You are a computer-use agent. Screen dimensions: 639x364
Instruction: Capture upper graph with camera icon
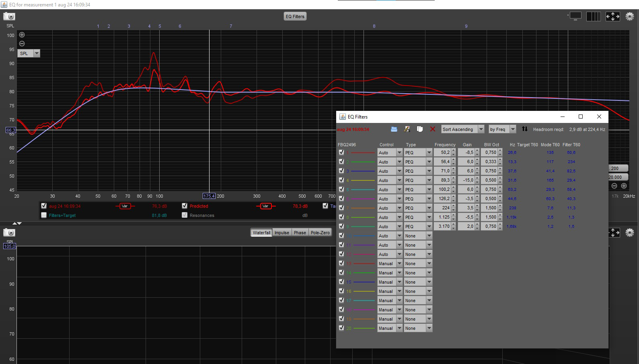(x=9, y=16)
